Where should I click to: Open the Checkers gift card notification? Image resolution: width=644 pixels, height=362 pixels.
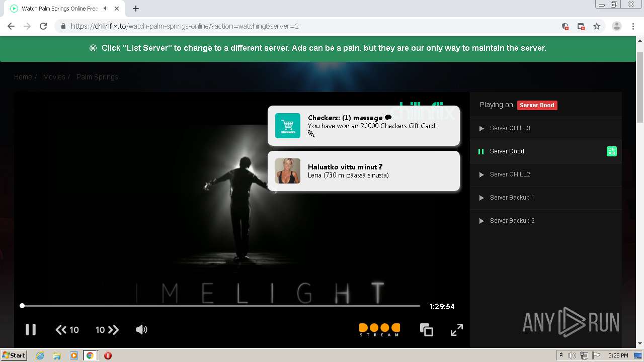tap(364, 126)
